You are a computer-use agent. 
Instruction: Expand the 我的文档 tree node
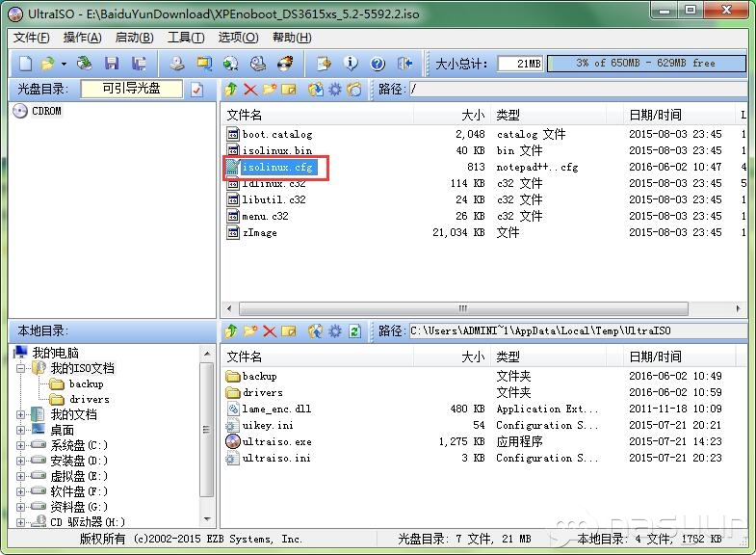(x=21, y=414)
